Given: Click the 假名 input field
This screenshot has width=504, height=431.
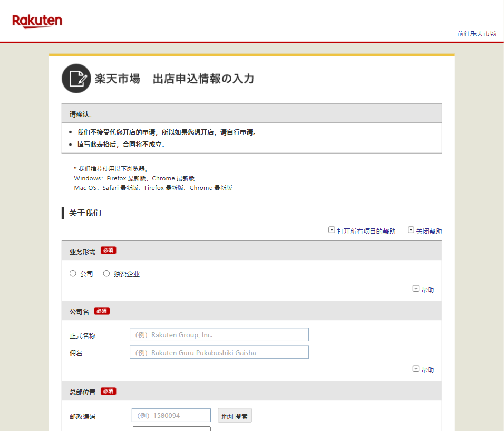Looking at the screenshot, I should click(219, 352).
